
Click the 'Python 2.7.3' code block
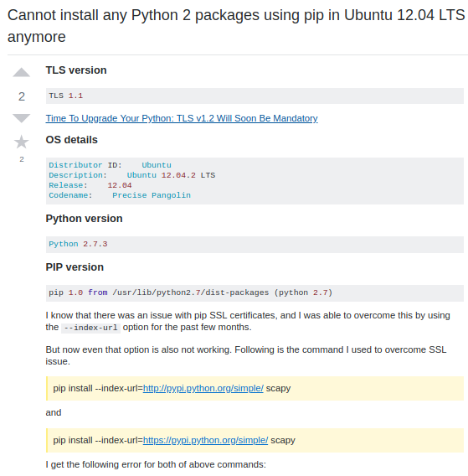tap(255, 245)
